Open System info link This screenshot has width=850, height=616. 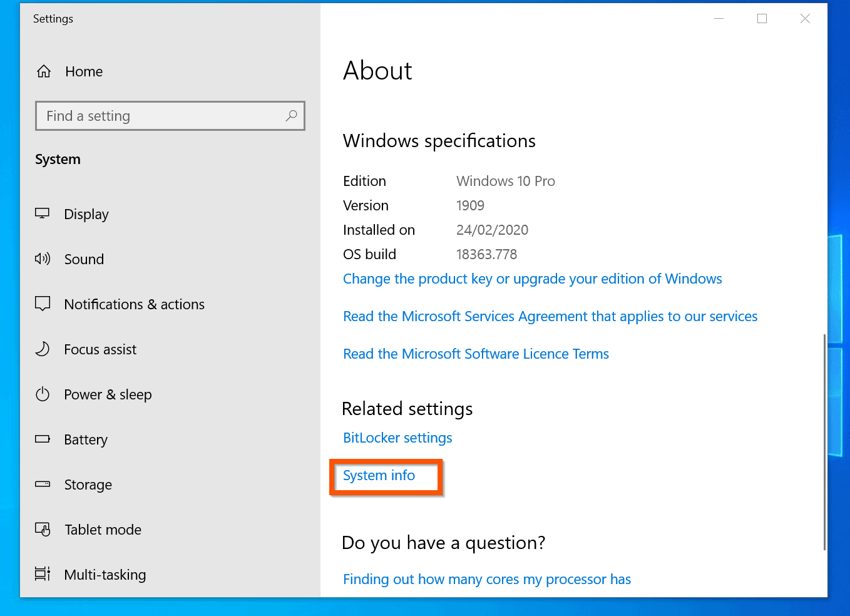(x=379, y=476)
